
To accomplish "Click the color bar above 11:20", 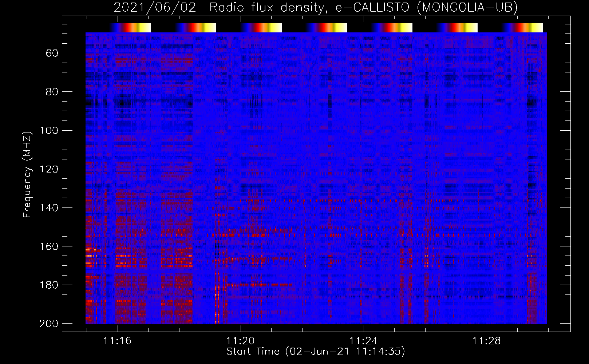I will coord(261,28).
